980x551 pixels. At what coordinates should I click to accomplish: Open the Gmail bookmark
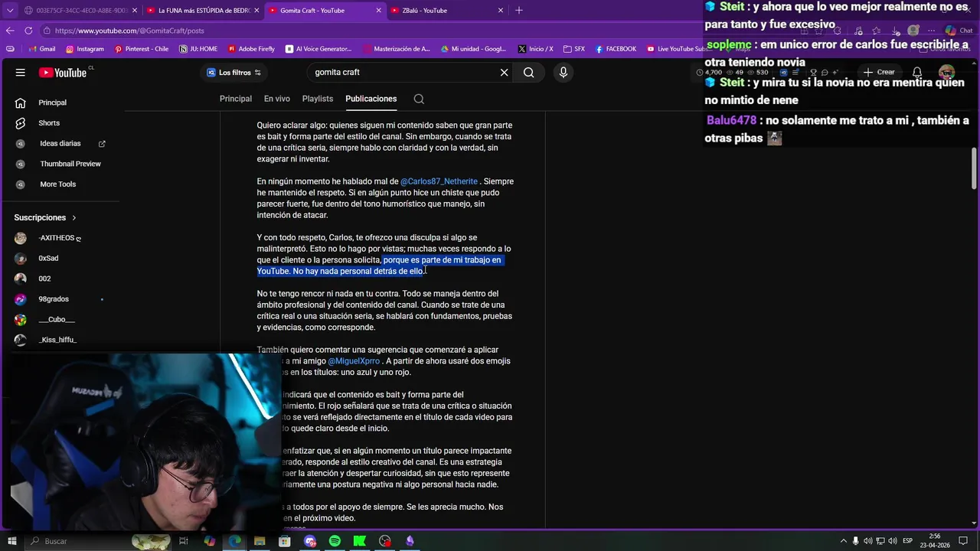[41, 49]
